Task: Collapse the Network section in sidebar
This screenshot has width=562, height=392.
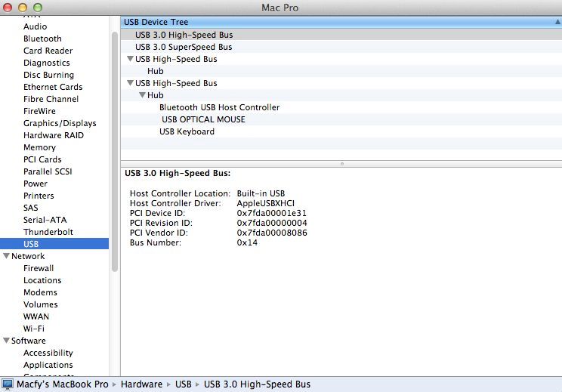Action: pos(7,256)
